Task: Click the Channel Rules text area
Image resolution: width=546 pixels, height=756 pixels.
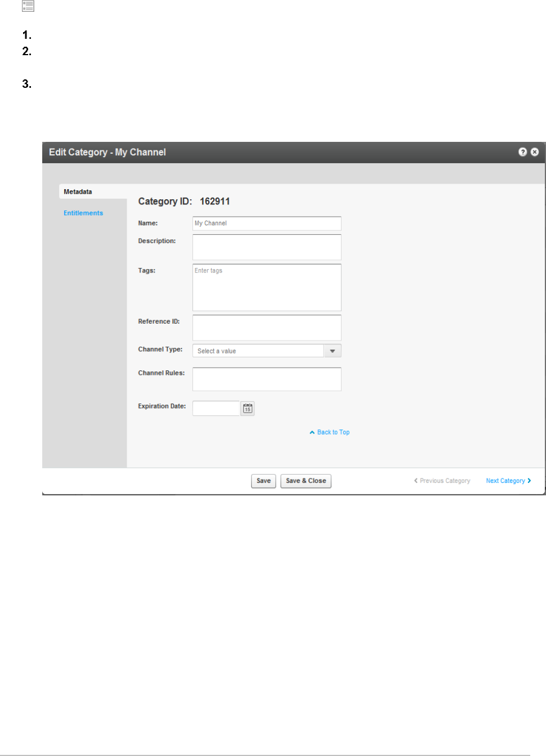Action: pos(267,379)
